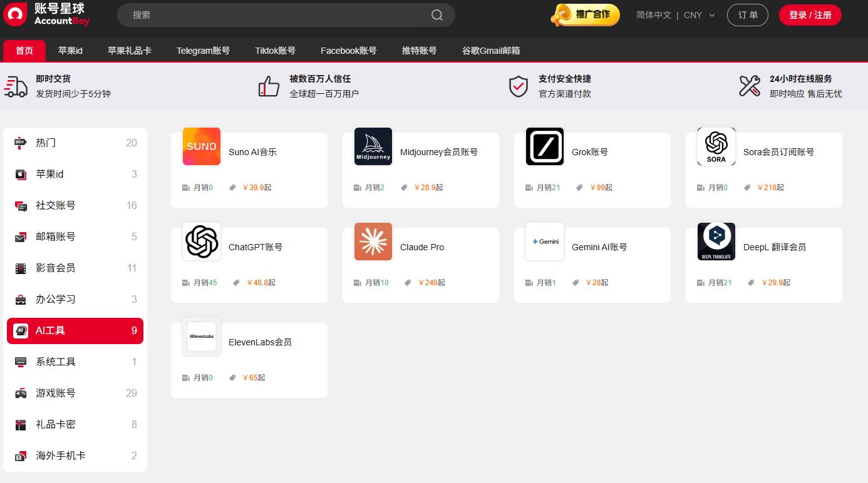Viewport: 868px width, 483px height.
Task: Open the Telegram账号 tab
Action: coord(203,51)
